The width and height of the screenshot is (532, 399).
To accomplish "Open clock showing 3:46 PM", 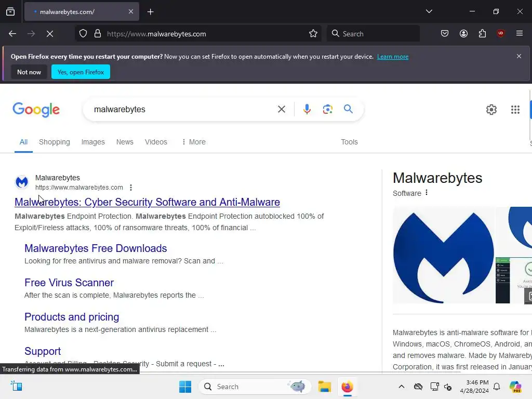I will pos(474,387).
